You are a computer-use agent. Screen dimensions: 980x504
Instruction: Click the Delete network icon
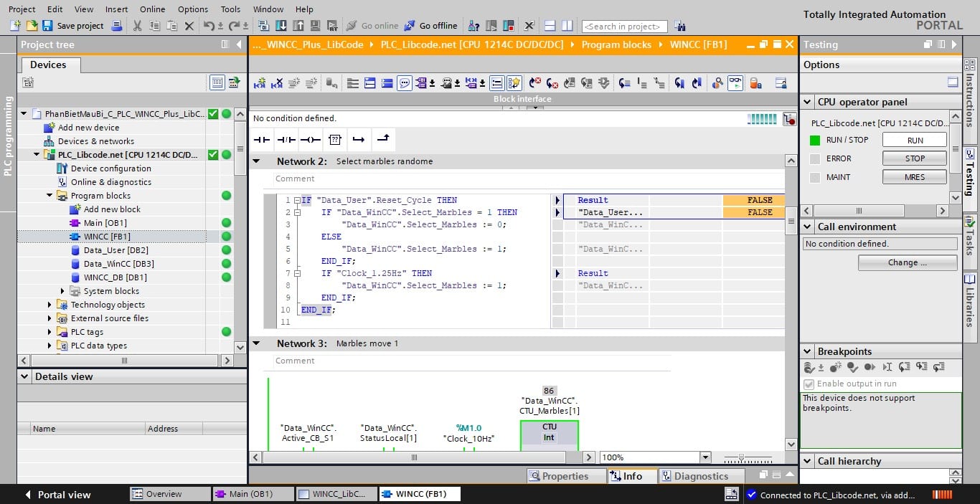[x=277, y=83]
